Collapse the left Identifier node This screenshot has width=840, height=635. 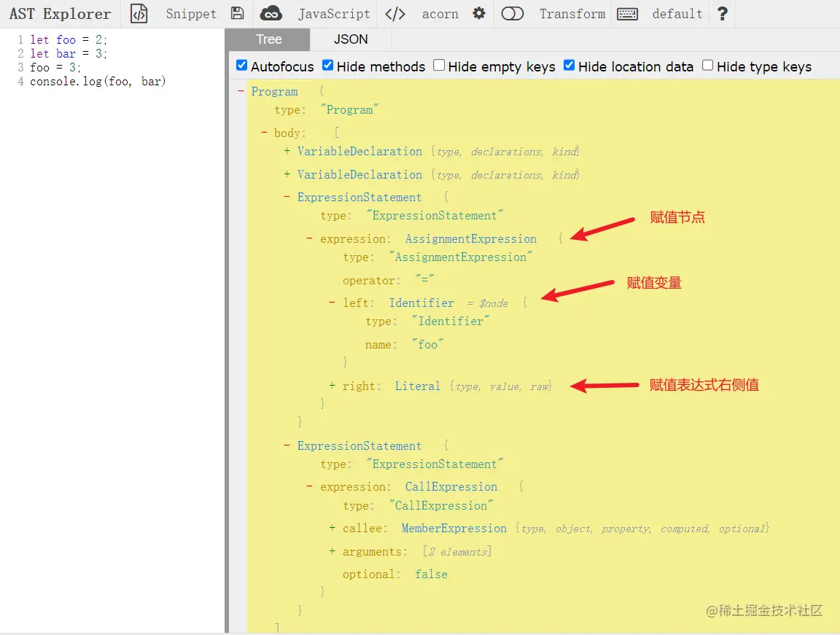tap(332, 303)
